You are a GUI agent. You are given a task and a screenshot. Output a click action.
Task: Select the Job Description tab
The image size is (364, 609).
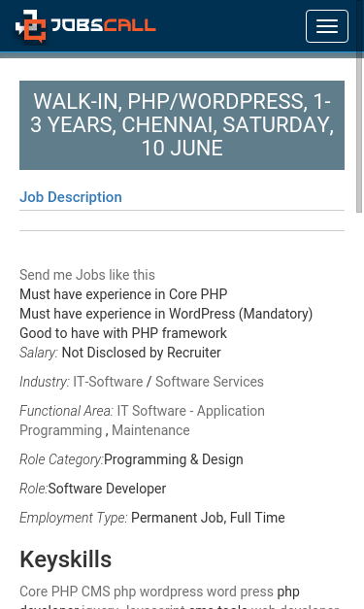(x=71, y=197)
